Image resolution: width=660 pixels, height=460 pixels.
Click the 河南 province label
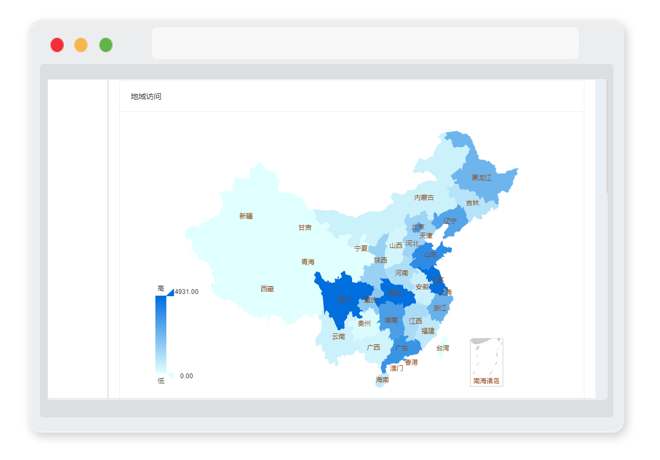(x=402, y=273)
